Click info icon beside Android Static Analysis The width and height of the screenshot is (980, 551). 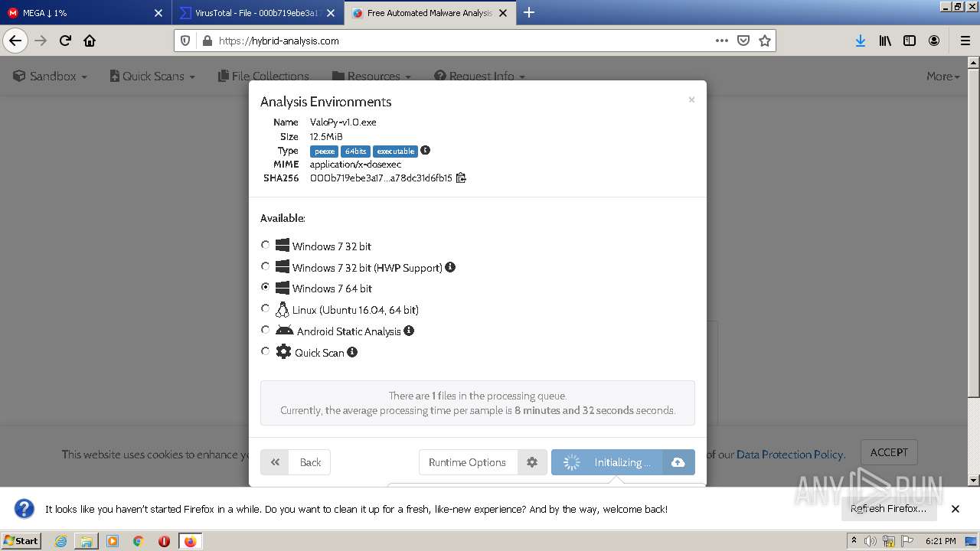pos(409,331)
